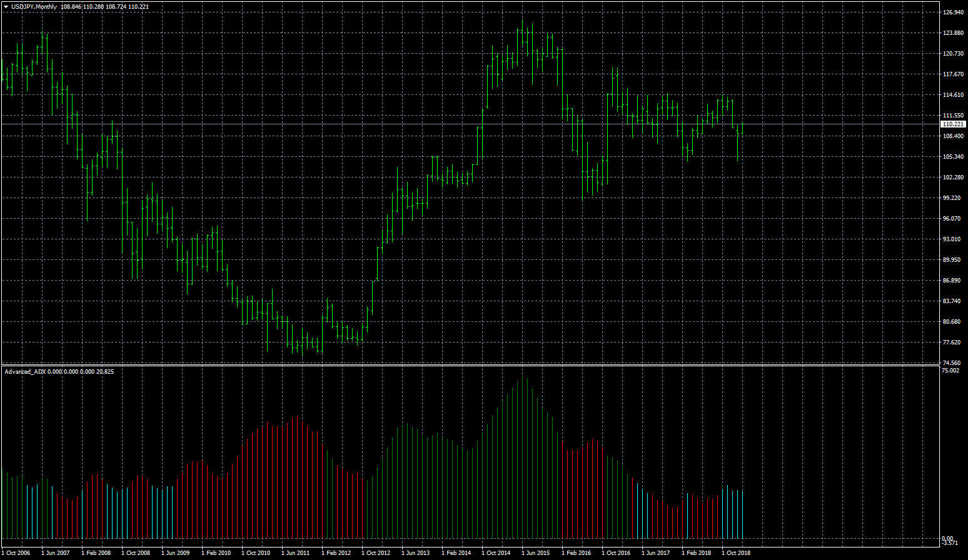Screen dimensions: 968x560
Task: Click the 1 Oct 2010 date label
Action: click(x=256, y=553)
